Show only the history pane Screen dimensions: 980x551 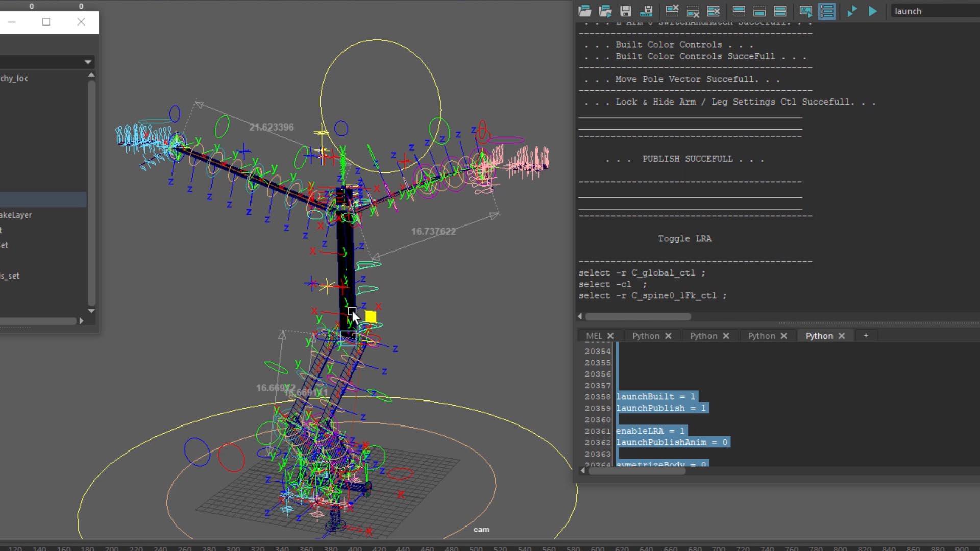point(739,11)
